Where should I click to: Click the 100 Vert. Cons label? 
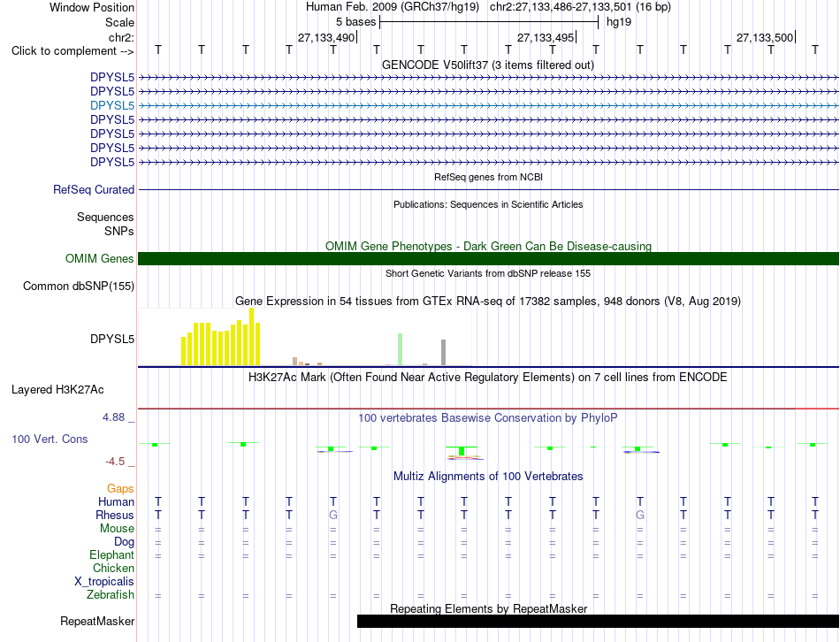[x=50, y=439]
